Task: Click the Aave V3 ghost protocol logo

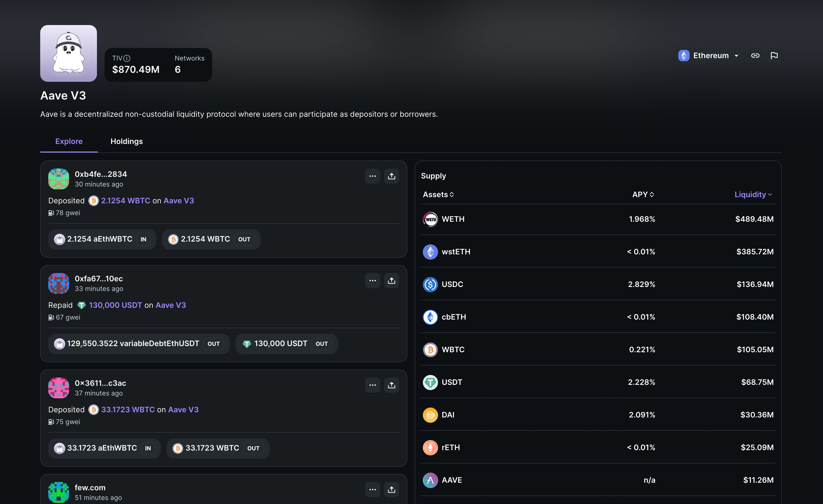Action: pyautogui.click(x=69, y=53)
